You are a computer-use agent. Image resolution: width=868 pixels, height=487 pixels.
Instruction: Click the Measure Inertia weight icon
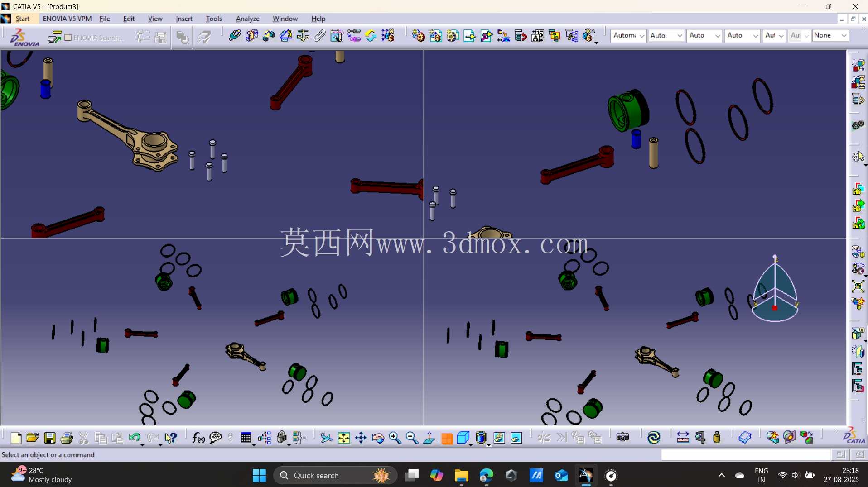[717, 437]
